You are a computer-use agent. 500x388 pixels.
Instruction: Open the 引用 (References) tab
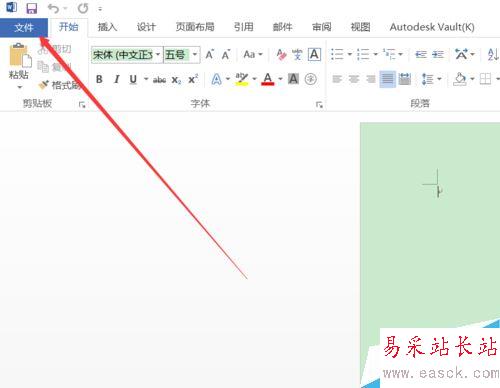coord(243,27)
